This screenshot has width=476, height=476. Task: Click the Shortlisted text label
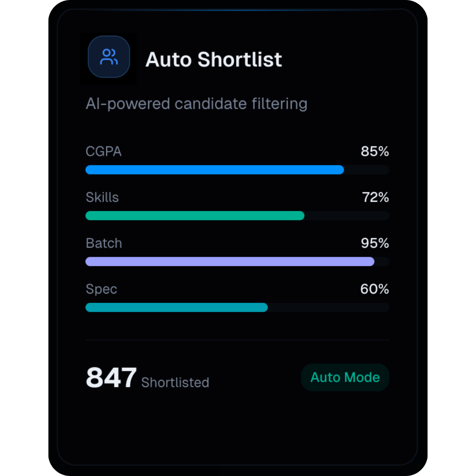tap(175, 382)
